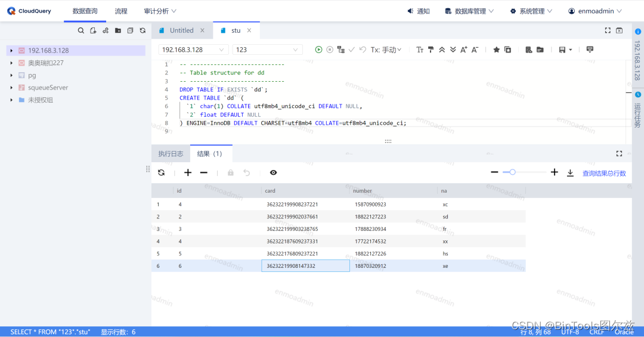This screenshot has width=644, height=337.
Task: Commit the transaction with the checkmark icon
Action: 352,50
